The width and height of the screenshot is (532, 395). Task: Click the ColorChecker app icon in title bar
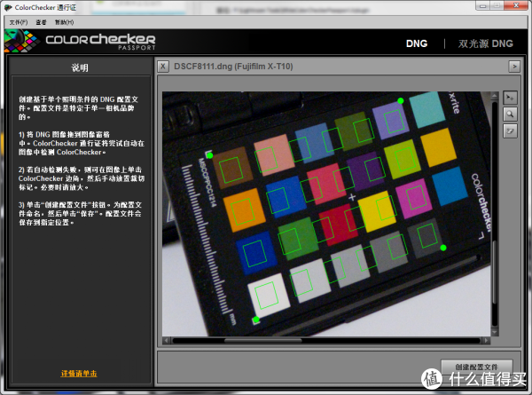pos(8,7)
